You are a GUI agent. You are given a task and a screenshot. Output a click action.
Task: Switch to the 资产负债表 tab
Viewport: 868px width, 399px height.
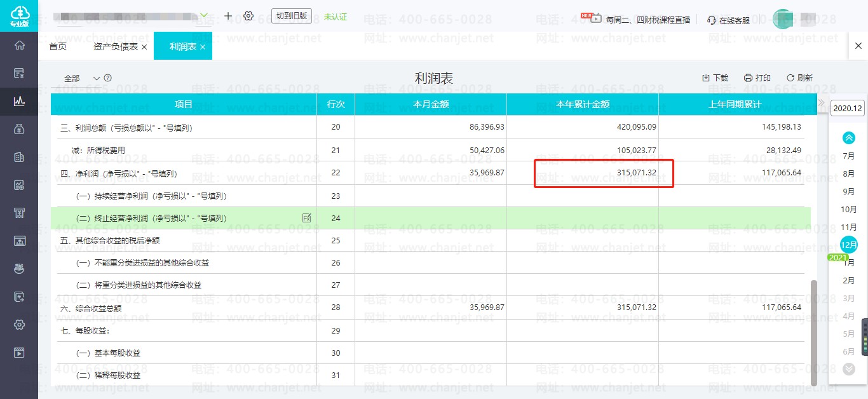point(116,46)
